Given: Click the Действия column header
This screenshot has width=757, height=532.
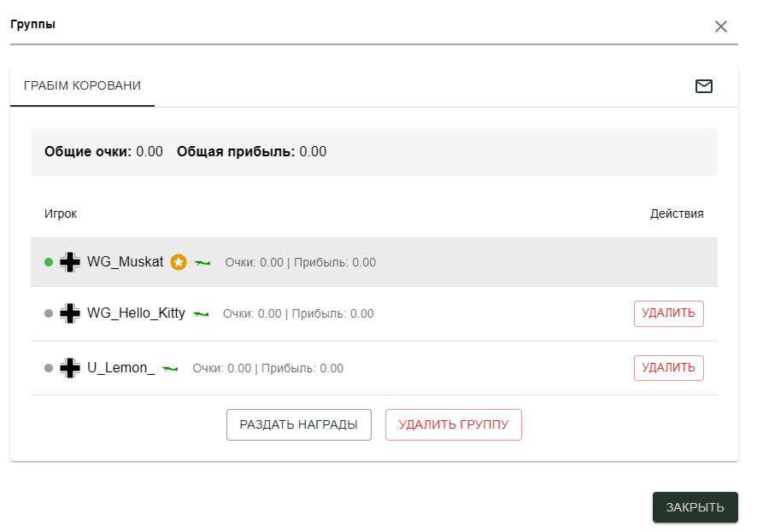Looking at the screenshot, I should [x=677, y=213].
